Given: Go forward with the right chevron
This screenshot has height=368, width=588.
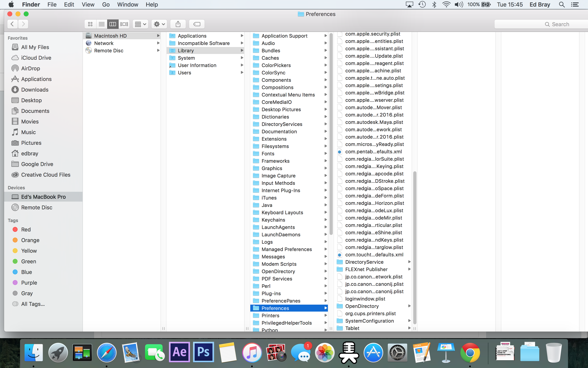Looking at the screenshot, I should tap(23, 24).
